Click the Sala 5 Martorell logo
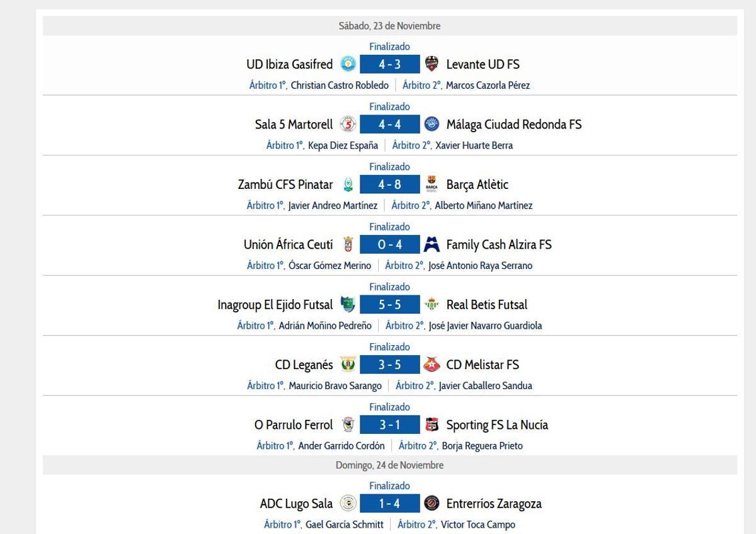Viewport: 756px width, 534px height. point(348,124)
